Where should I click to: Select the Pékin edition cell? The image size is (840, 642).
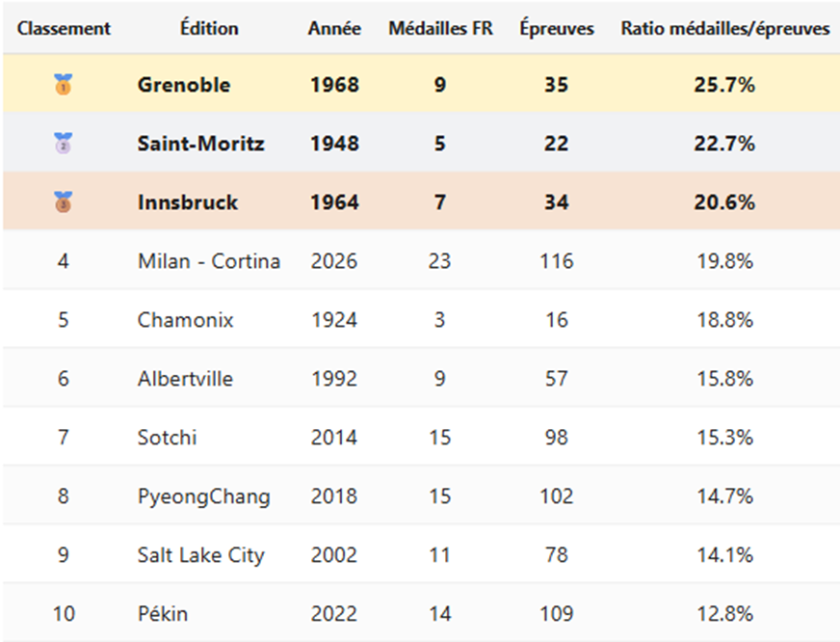coord(163,614)
